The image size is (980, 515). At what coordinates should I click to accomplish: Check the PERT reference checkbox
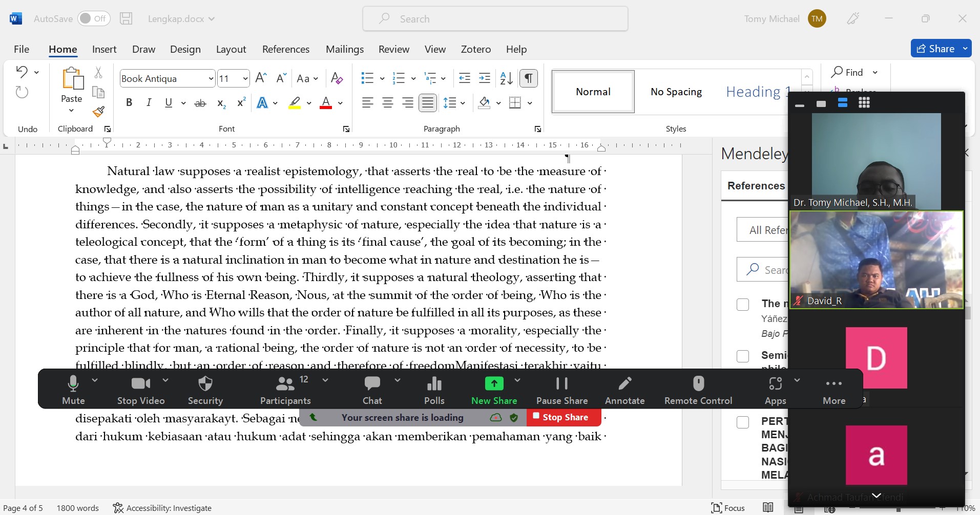(743, 422)
